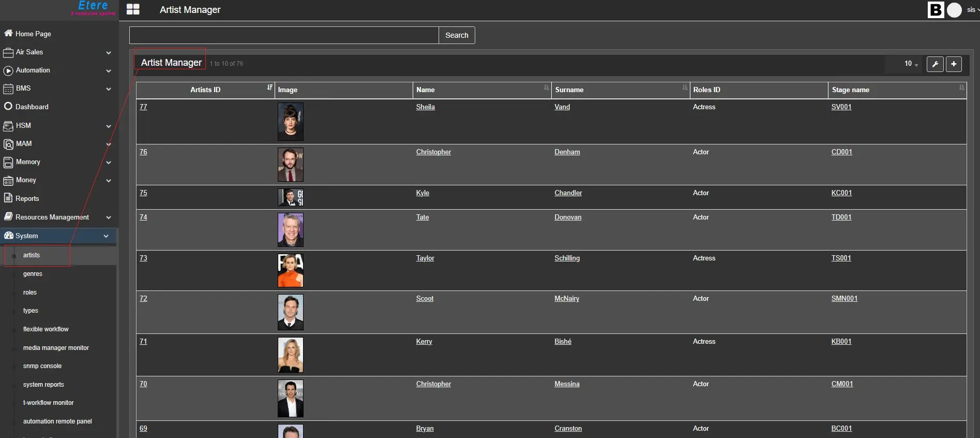Open the SV001 stage name link
Screen dimensions: 980x438
(841, 107)
